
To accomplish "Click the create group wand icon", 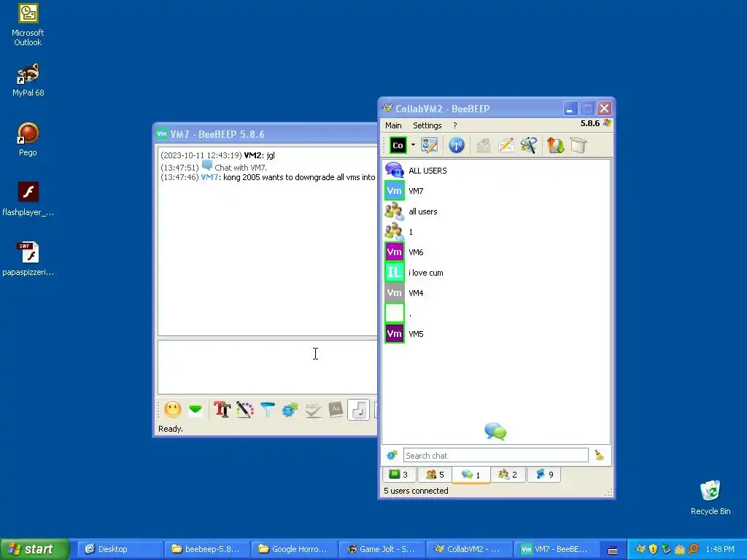I will [529, 145].
